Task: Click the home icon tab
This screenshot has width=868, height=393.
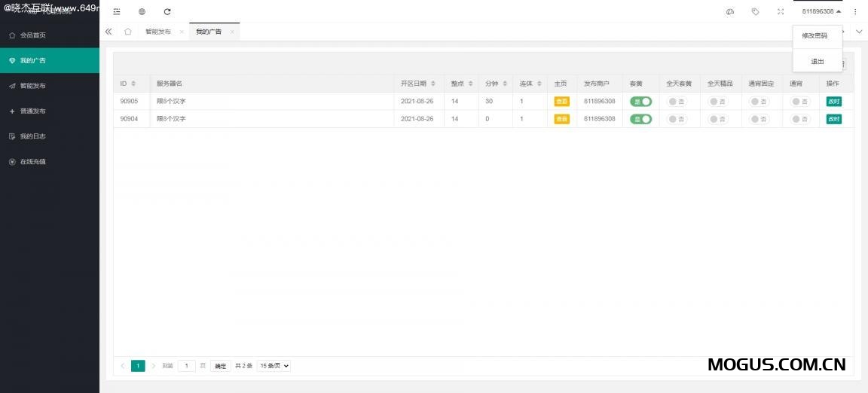Action: [128, 32]
